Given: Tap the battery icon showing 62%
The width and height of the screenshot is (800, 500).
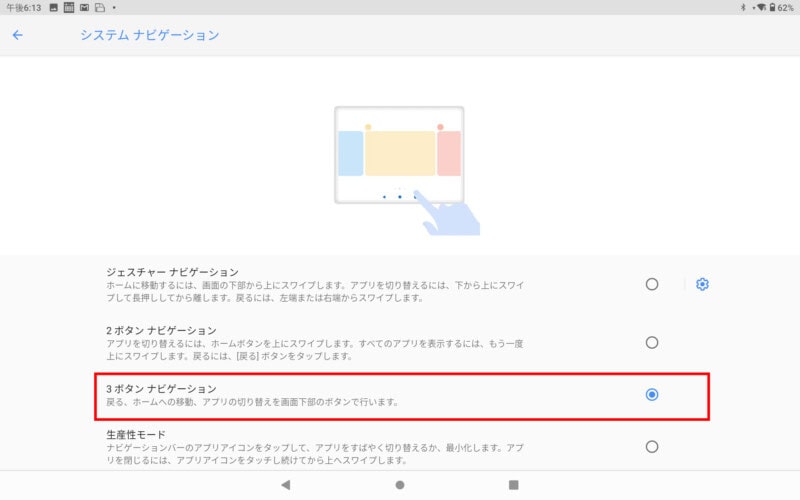Looking at the screenshot, I should (x=772, y=7).
